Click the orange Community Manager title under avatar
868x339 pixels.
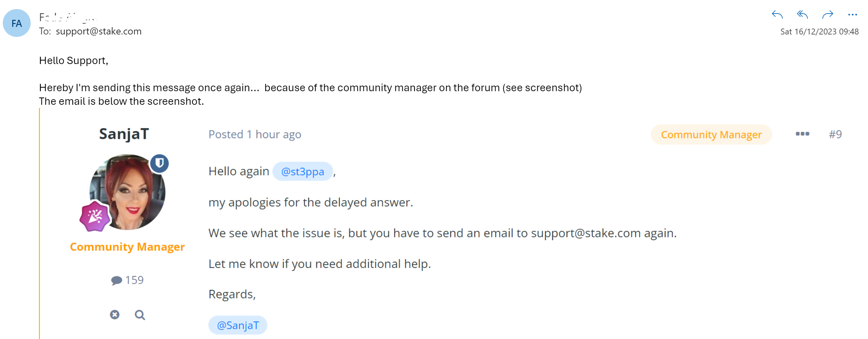tap(127, 247)
